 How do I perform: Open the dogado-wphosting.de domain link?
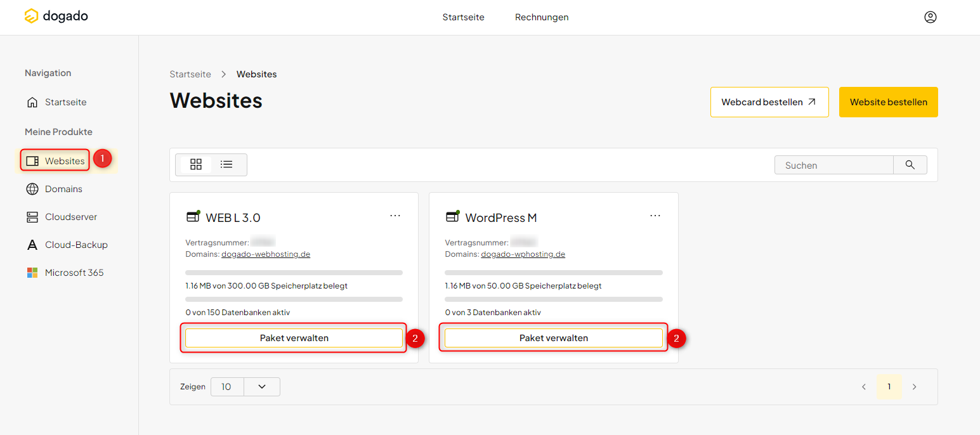523,254
